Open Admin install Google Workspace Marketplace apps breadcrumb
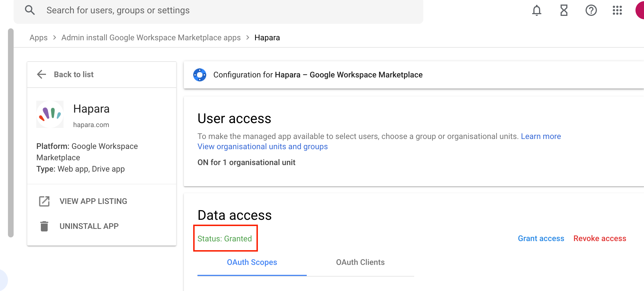 pos(151,37)
